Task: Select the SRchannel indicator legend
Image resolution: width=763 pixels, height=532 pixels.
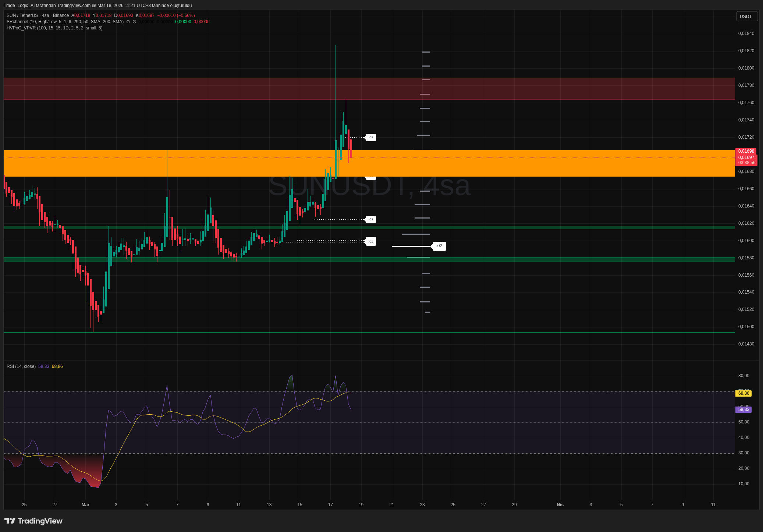Action: [x=65, y=22]
